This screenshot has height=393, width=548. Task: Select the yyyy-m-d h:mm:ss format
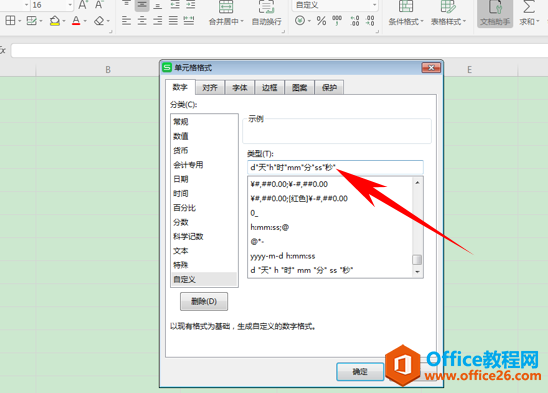(x=330, y=256)
